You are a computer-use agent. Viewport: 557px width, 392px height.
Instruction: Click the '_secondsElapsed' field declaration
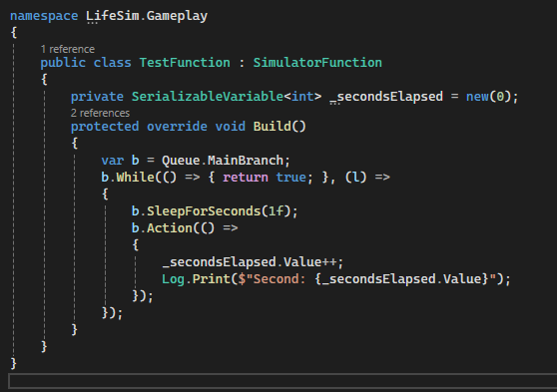pyautogui.click(x=386, y=97)
